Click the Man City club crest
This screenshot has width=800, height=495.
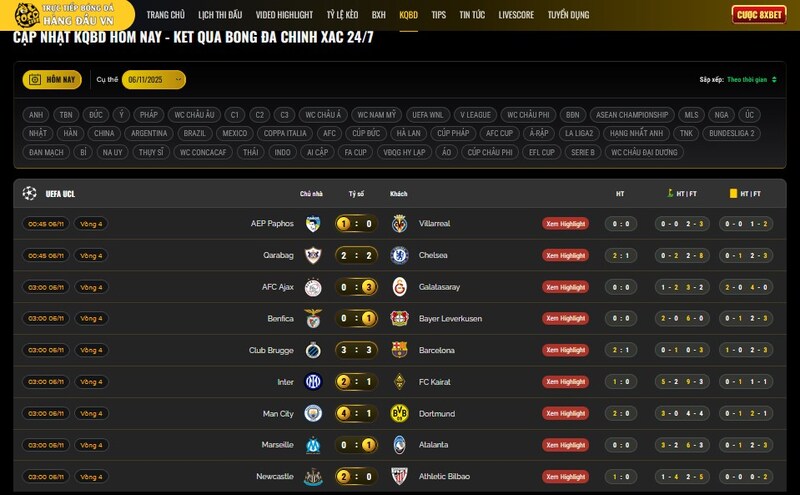tap(313, 413)
